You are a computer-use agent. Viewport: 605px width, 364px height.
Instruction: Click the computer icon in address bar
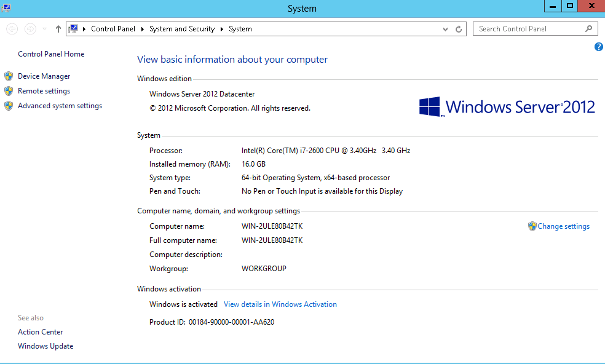tap(73, 28)
